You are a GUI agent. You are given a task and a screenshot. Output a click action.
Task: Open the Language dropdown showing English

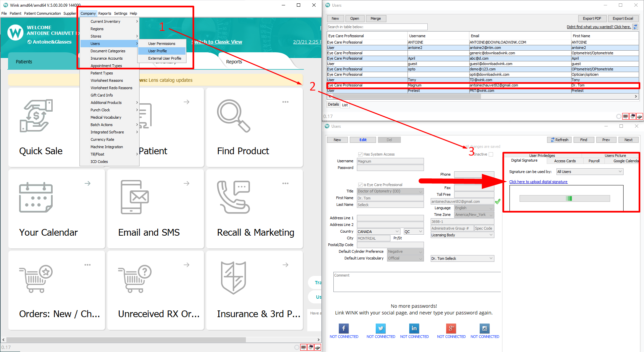pos(474,208)
